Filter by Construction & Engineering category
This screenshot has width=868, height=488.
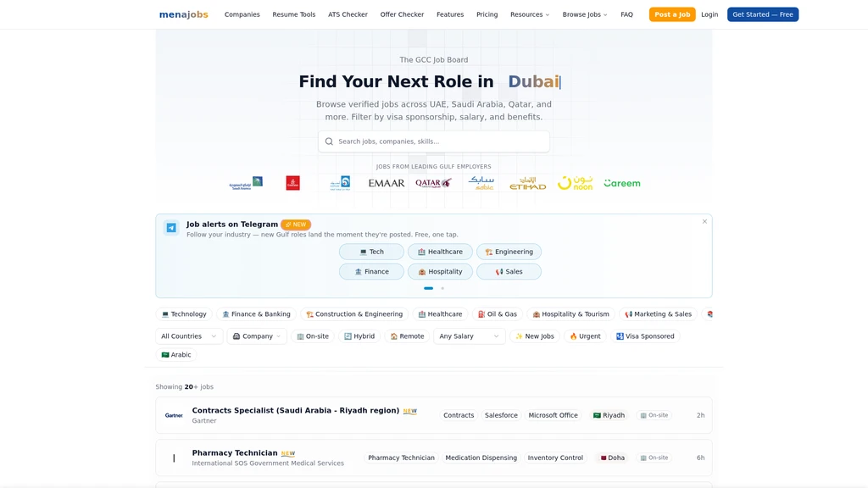(354, 314)
